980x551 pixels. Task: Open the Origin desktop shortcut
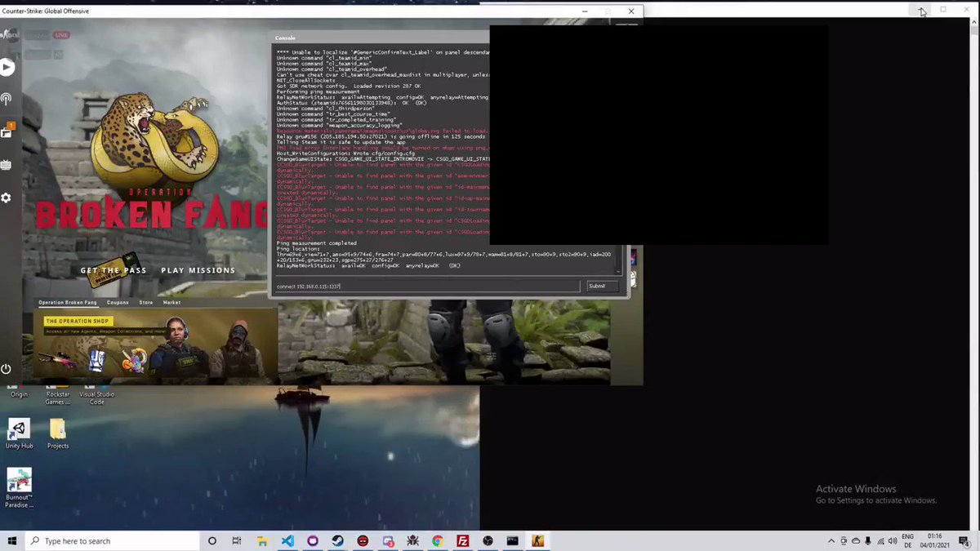(19, 390)
